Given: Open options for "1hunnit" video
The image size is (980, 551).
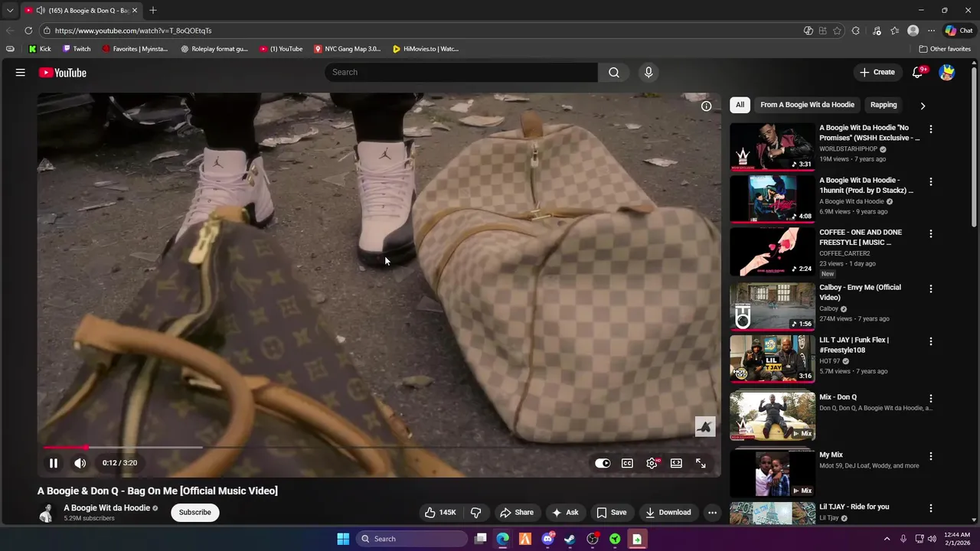Looking at the screenshot, I should click(x=931, y=182).
